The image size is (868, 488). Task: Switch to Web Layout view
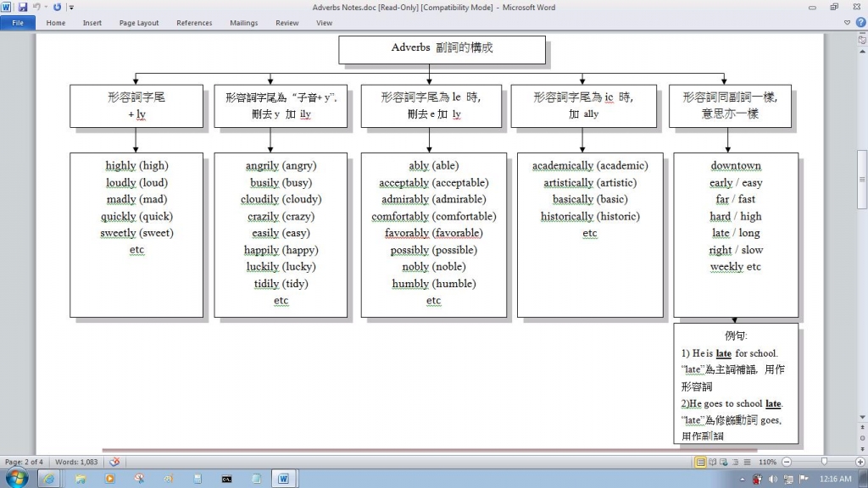tap(724, 462)
